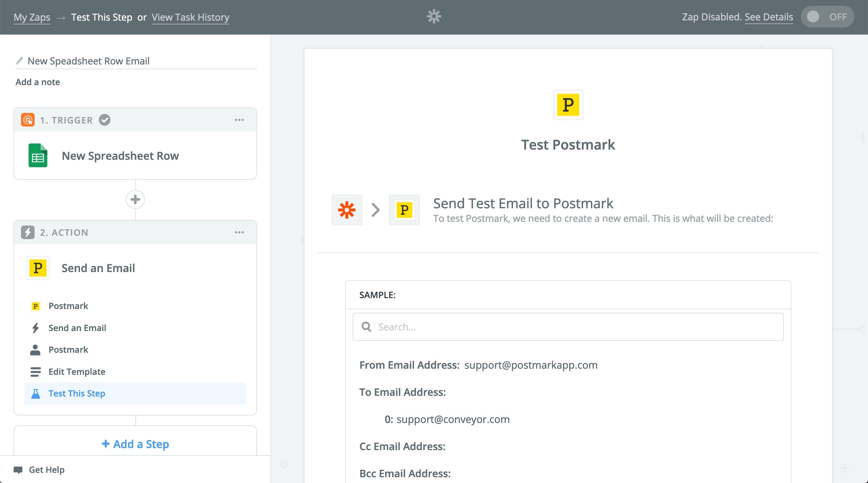Turn the Zap on with OFF switch
The image size is (868, 483).
click(x=827, y=17)
